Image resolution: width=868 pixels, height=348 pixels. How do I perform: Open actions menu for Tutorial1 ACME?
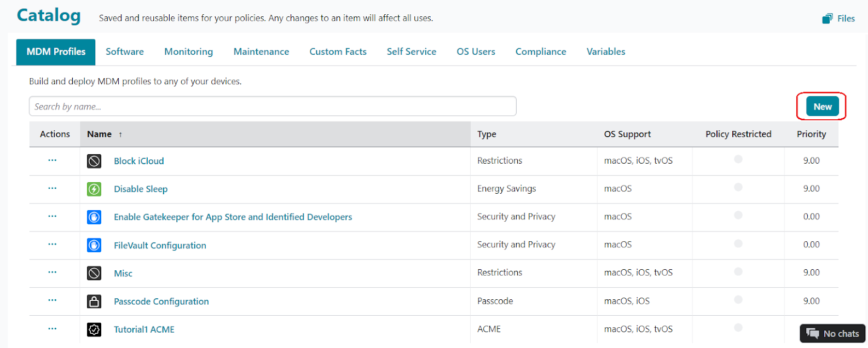coord(53,329)
